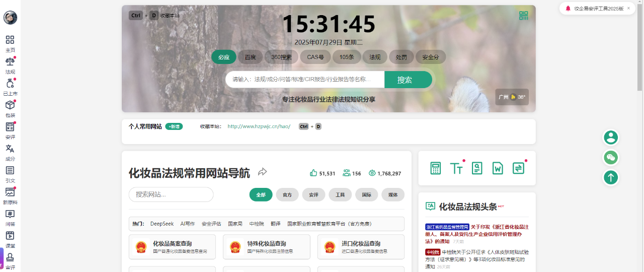
Task: Click the 广州 36° weather widget
Action: click(x=512, y=97)
